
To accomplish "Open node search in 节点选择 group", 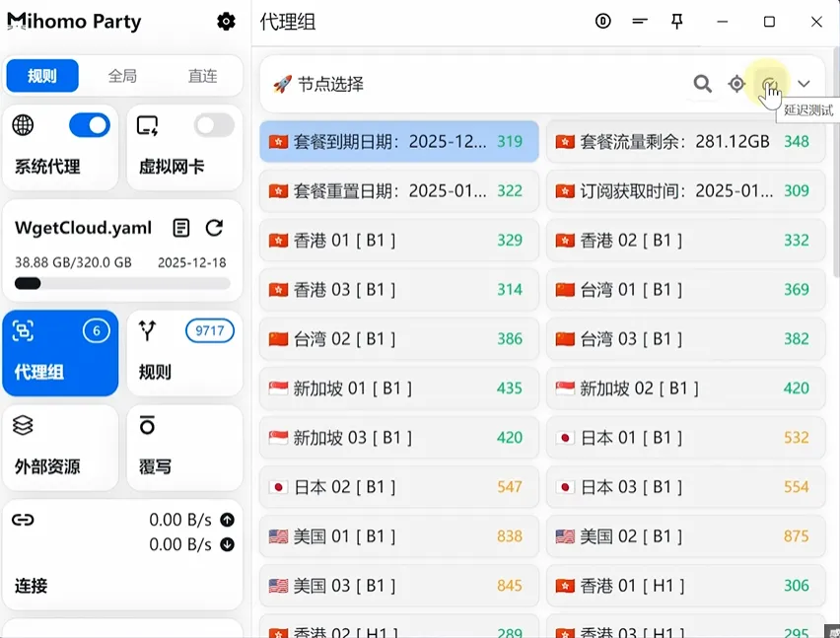I will coord(702,84).
